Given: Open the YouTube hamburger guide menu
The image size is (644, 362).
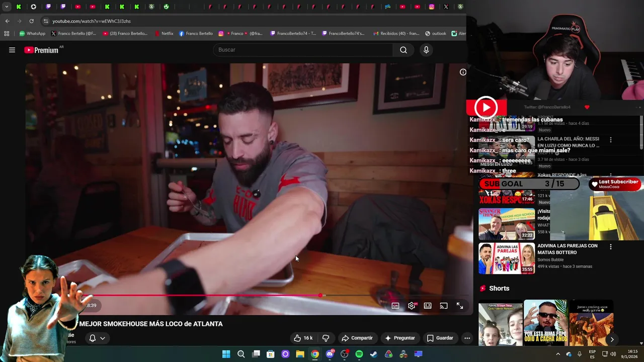Looking at the screenshot, I should [12, 50].
